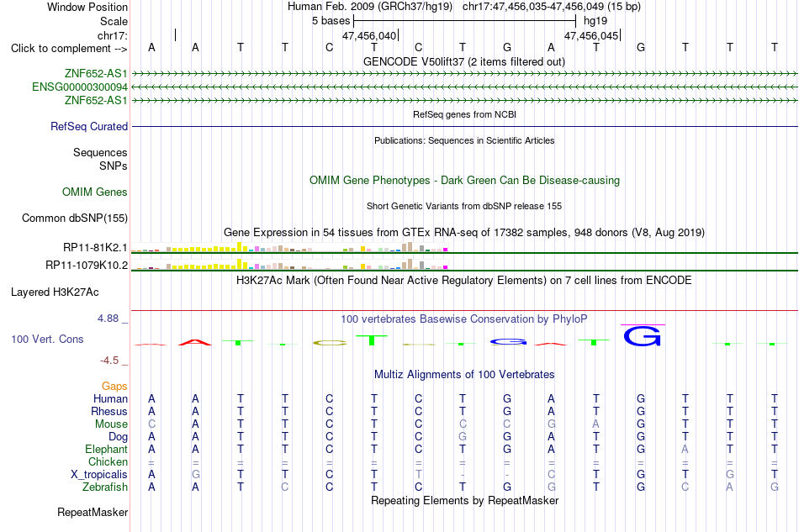Click the OMIM Gene Phenotypes track title

(x=464, y=180)
